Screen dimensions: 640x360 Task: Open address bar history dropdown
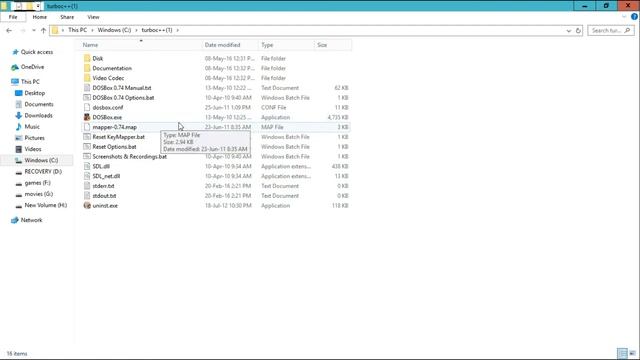click(569, 31)
